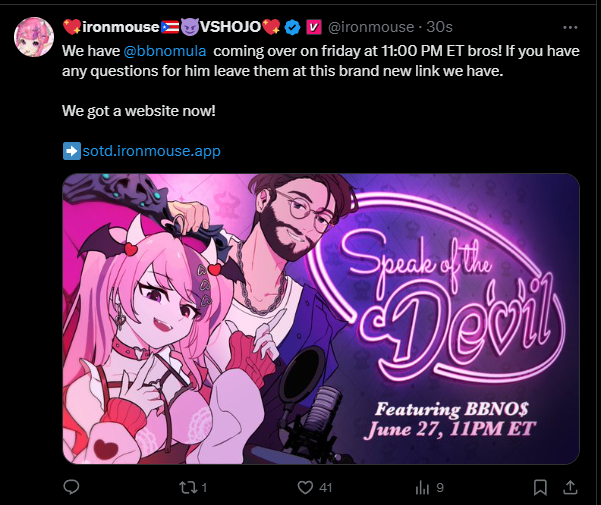Open ironmouse profile avatar
Viewport: 601px width, 505px height.
34,37
